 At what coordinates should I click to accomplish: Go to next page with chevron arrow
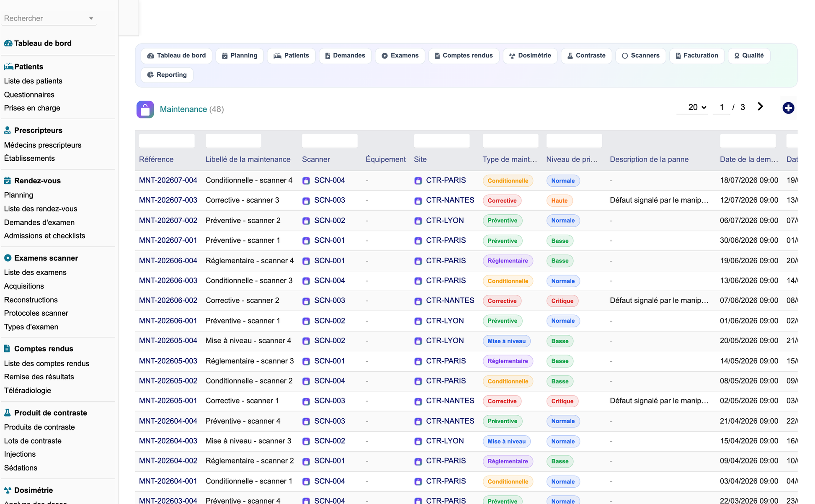pos(760,107)
